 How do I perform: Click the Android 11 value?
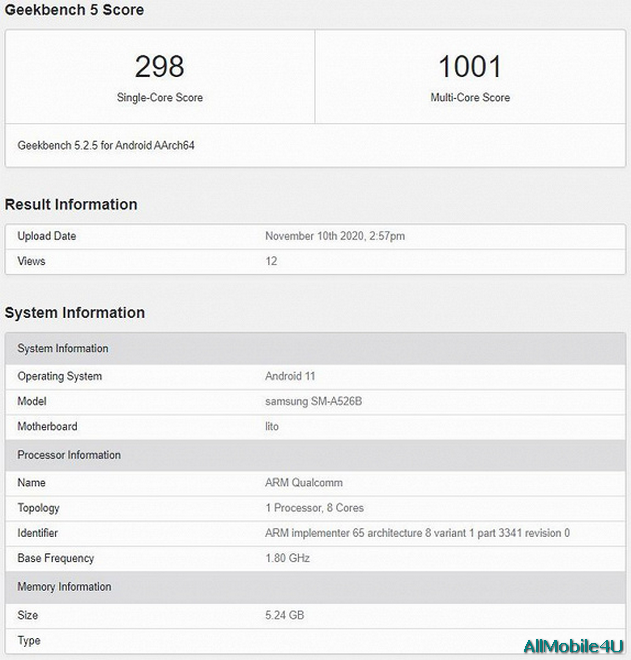point(290,376)
